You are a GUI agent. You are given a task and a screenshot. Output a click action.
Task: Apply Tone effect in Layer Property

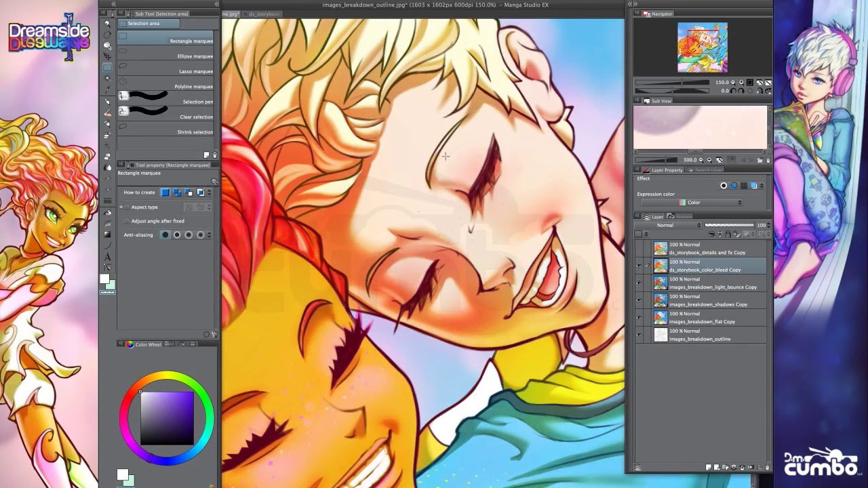pyautogui.click(x=744, y=185)
